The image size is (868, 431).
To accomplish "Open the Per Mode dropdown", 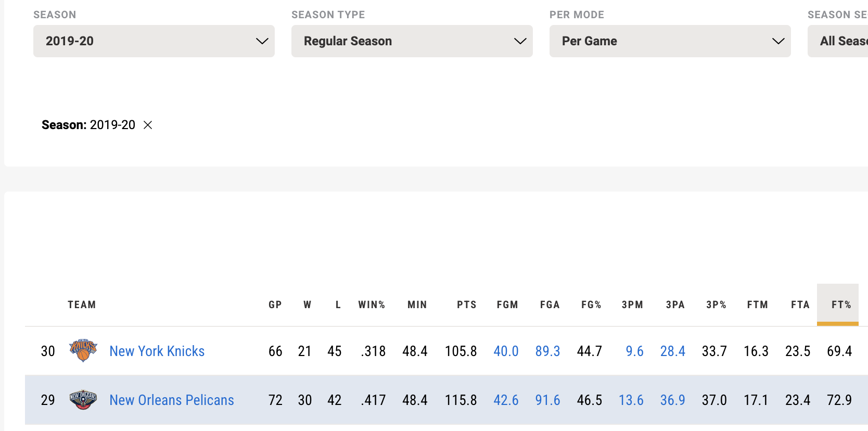I will (x=670, y=41).
